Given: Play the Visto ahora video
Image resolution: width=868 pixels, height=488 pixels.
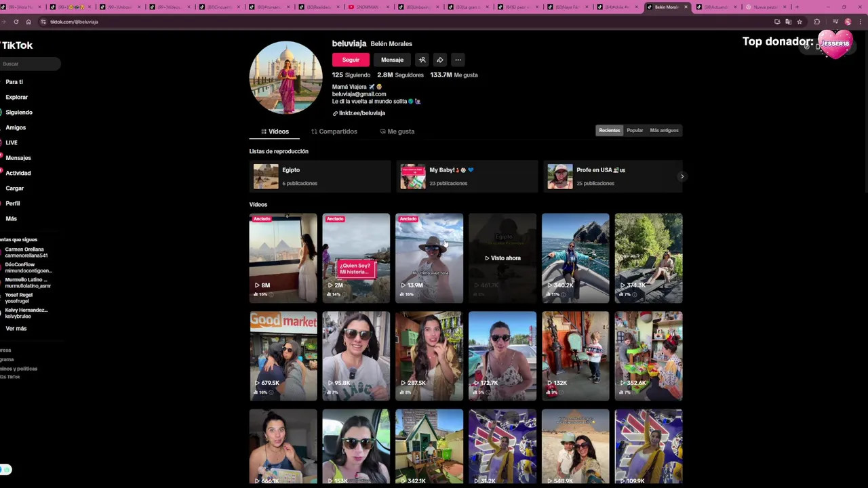Looking at the screenshot, I should [x=502, y=258].
